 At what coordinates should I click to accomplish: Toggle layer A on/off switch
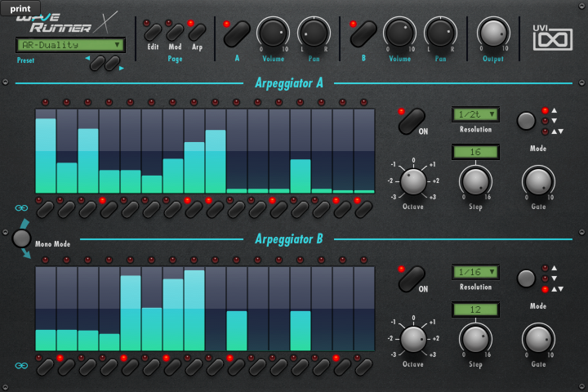pos(237,34)
